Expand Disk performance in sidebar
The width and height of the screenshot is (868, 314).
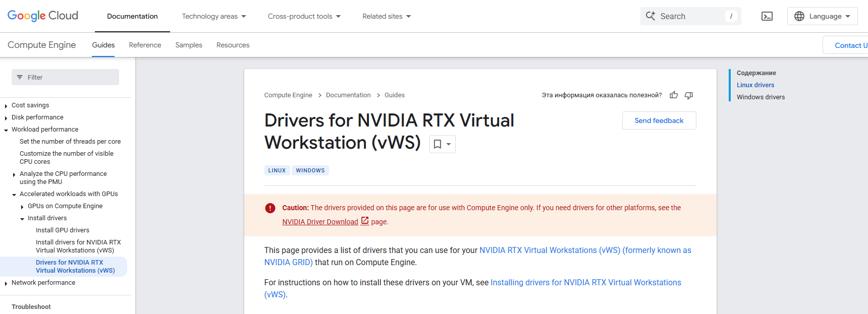click(6, 118)
